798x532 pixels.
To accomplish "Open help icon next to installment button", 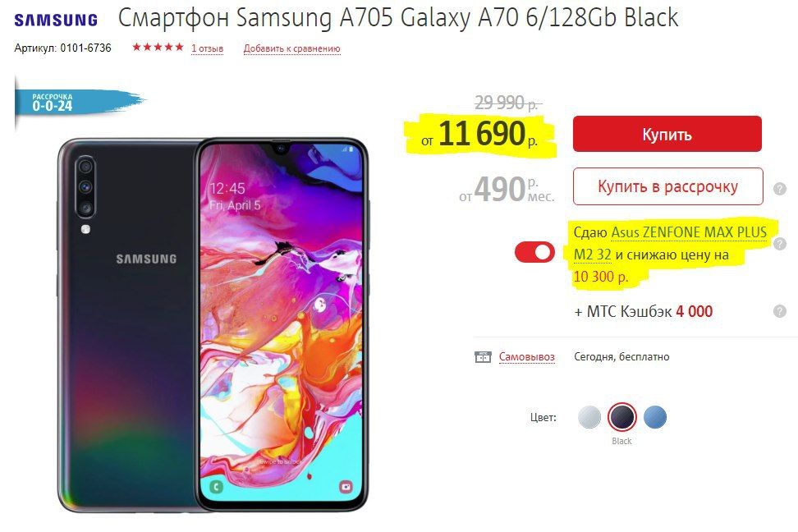I will pyautogui.click(x=780, y=189).
